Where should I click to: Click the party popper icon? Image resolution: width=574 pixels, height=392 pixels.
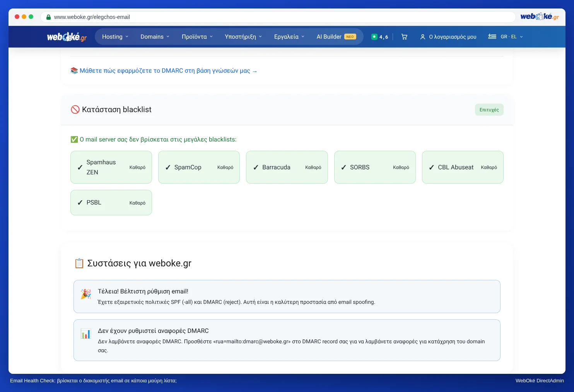(x=86, y=294)
